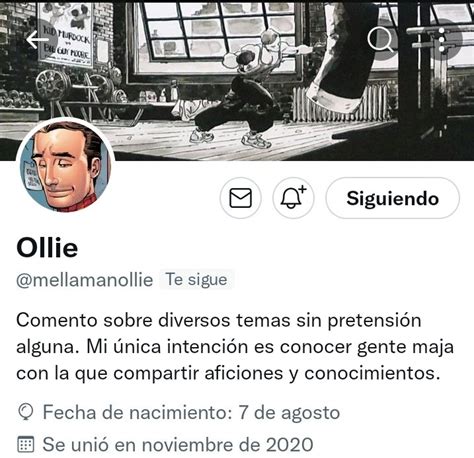
Task: Select the @mellamanollie handle
Action: point(85,280)
